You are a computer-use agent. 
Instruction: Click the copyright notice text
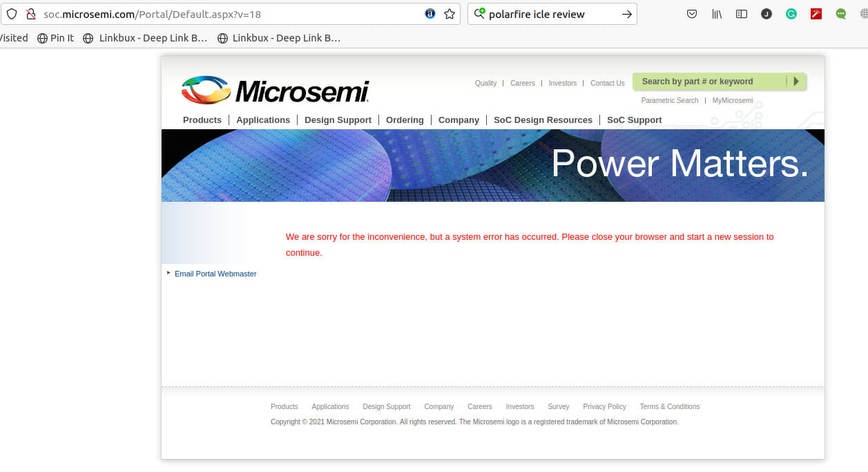point(474,422)
